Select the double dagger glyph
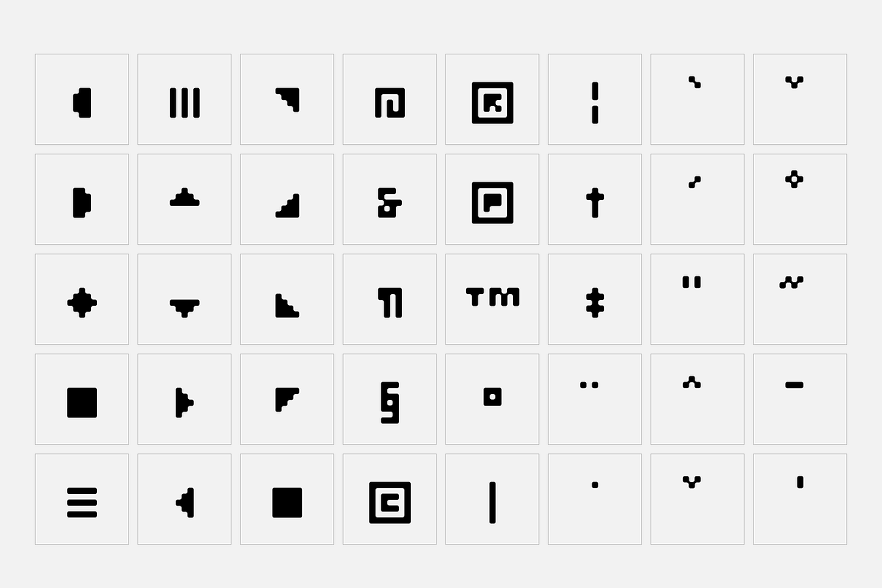Viewport: 882px width, 588px height. (595, 302)
